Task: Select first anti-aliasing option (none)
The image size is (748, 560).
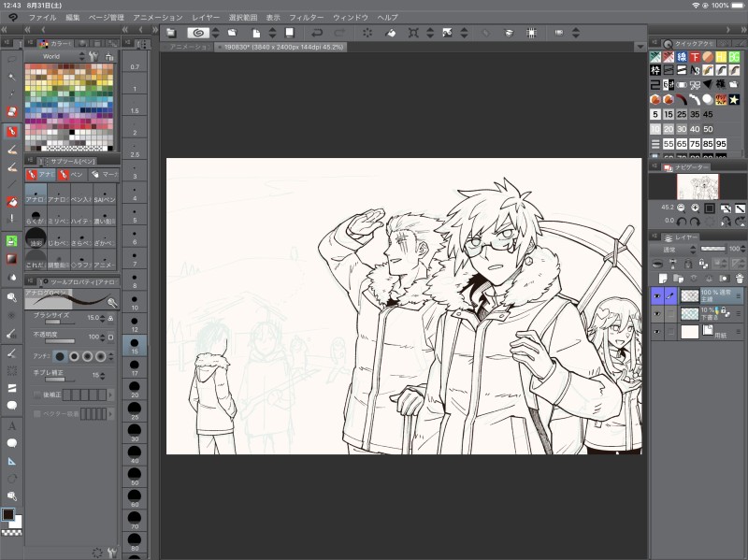Action: tap(60, 356)
